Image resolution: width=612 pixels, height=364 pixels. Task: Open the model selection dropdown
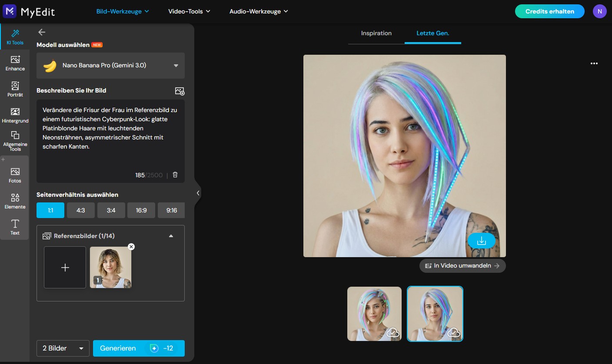(110, 66)
